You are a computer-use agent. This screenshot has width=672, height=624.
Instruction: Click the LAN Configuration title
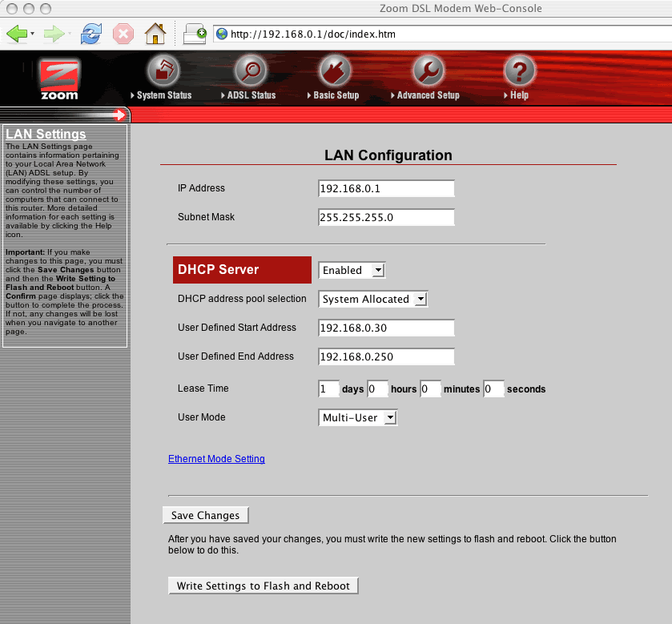(388, 155)
